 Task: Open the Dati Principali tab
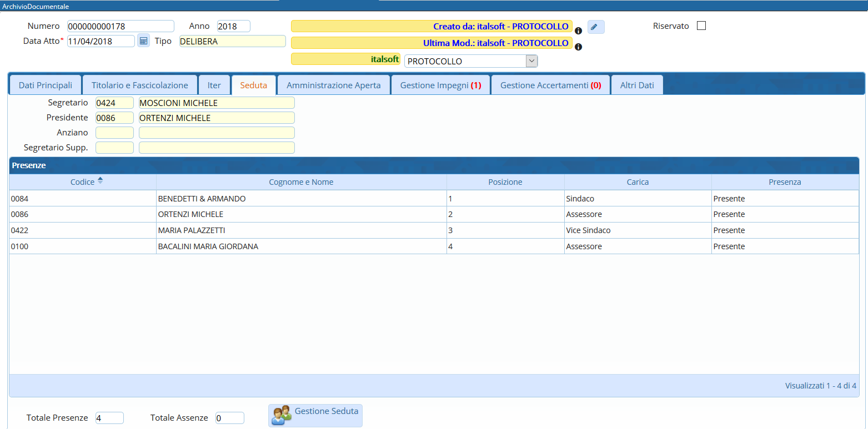(x=46, y=85)
